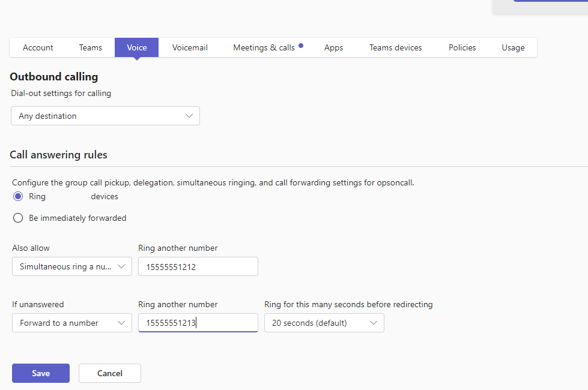Click the Cancel button
This screenshot has width=588, height=390.
pos(109,373)
